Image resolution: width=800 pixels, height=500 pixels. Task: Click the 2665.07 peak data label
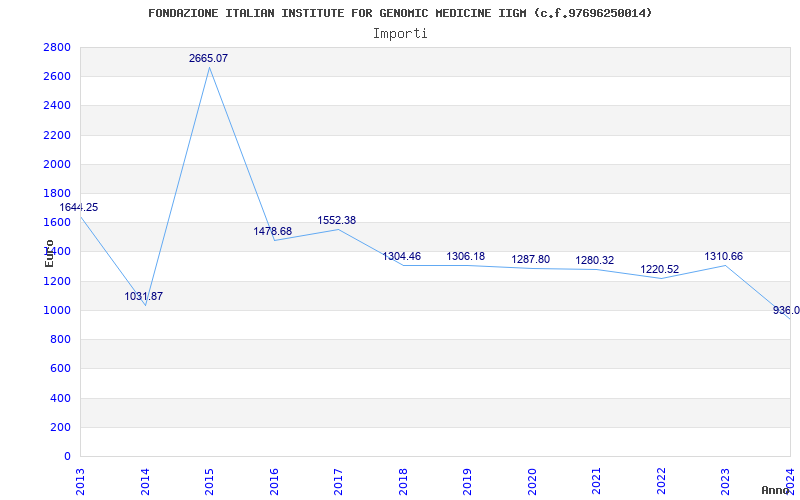point(208,58)
